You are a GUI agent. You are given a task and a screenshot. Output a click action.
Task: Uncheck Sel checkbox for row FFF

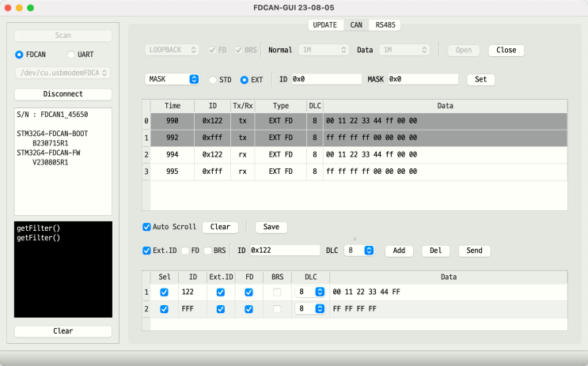coord(165,309)
